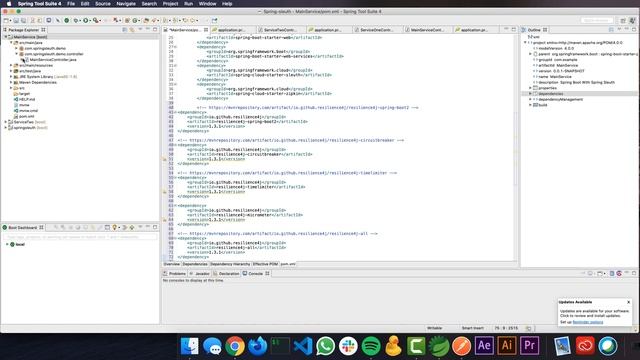Switch to Effective POM tab
Viewport: 640px width, 360px height.
(x=265, y=264)
